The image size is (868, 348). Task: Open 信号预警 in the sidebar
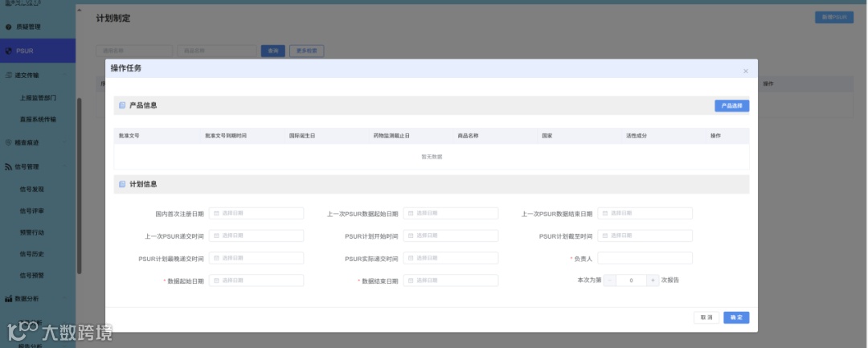31,276
